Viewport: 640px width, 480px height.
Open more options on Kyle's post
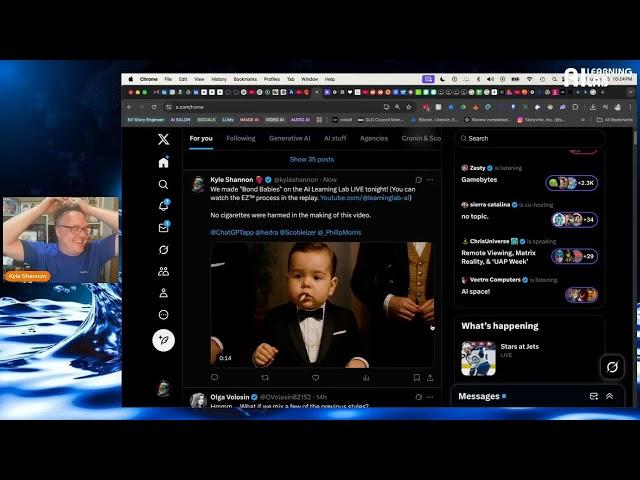(430, 180)
